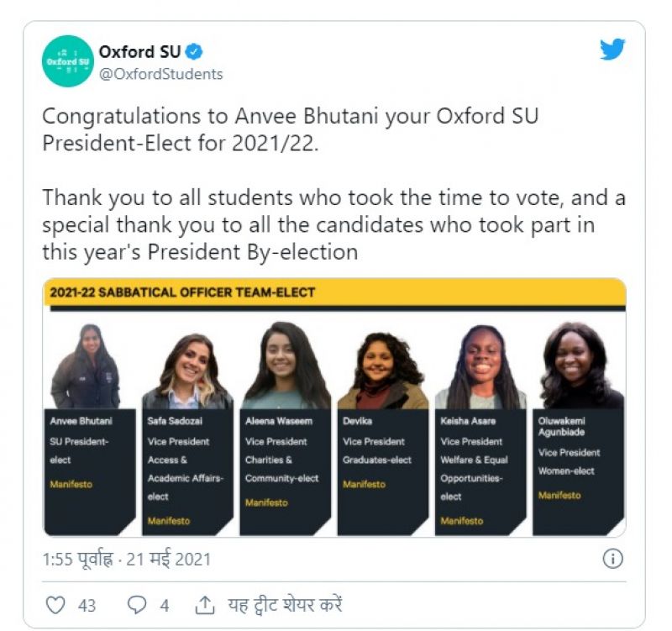Image resolution: width=672 pixels, height=631 pixels.
Task: Open Keisha Asare's Manifesto link
Action: (x=461, y=521)
